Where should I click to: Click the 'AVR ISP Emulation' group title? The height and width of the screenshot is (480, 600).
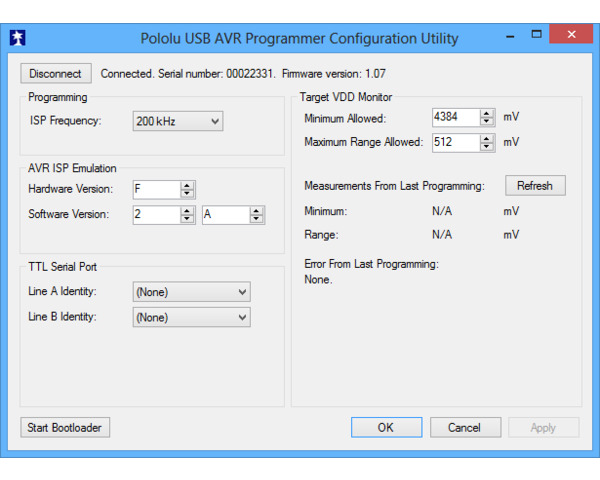[x=72, y=168]
